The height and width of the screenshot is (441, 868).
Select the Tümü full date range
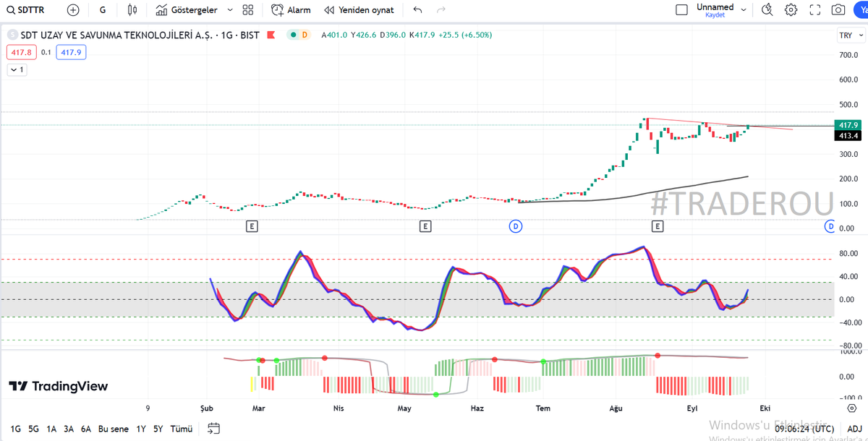pyautogui.click(x=181, y=429)
